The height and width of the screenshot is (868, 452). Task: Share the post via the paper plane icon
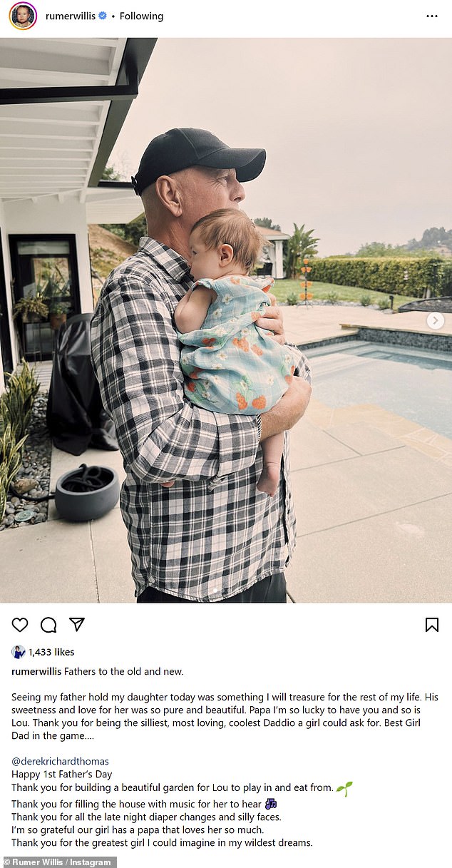(77, 625)
